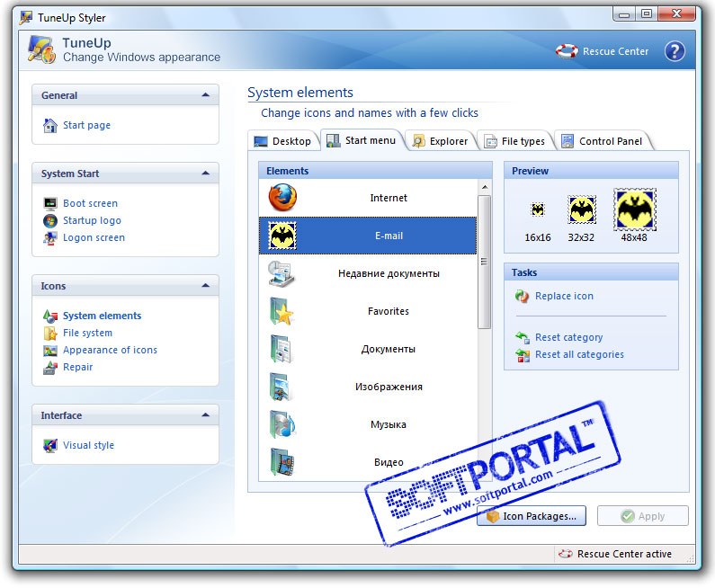This screenshot has width=715, height=588.
Task: Collapse the General panel
Action: coord(206,95)
